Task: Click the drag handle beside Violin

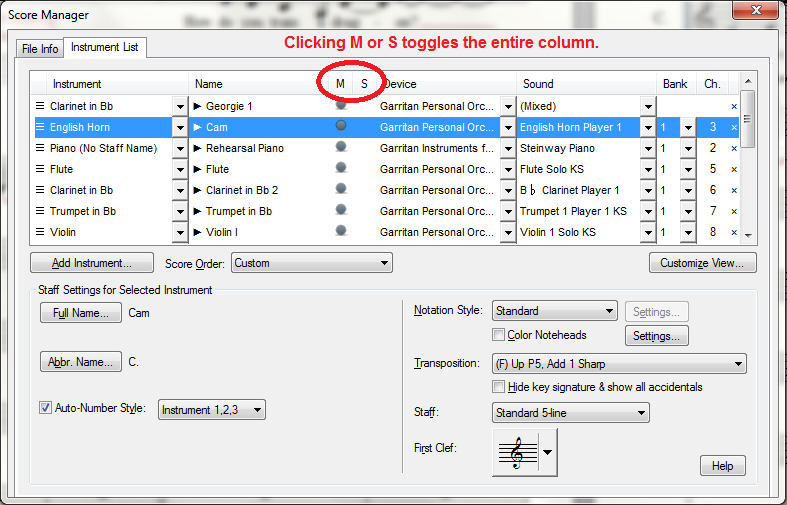Action: [x=40, y=232]
